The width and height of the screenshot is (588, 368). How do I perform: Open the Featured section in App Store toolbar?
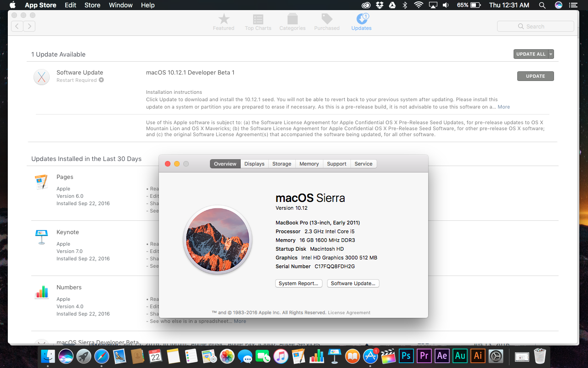pos(224,22)
